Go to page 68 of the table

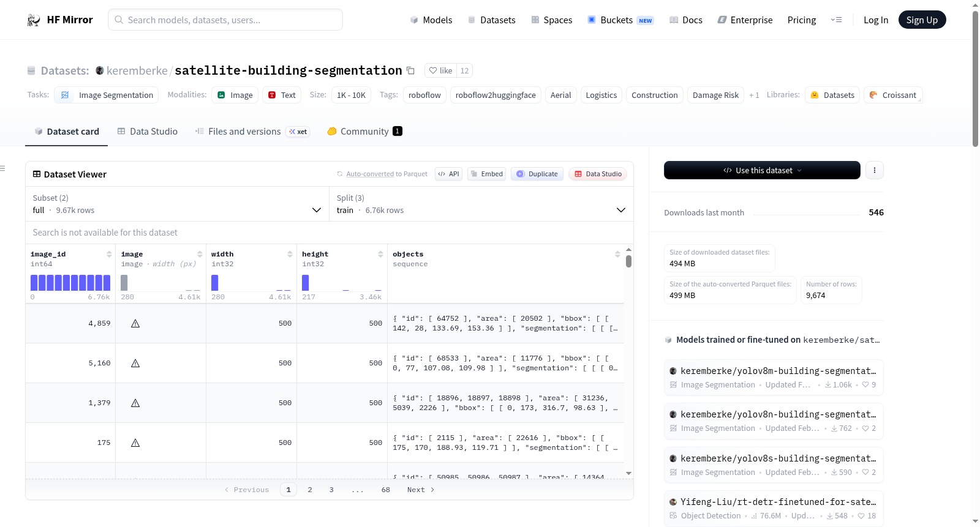[386, 490]
